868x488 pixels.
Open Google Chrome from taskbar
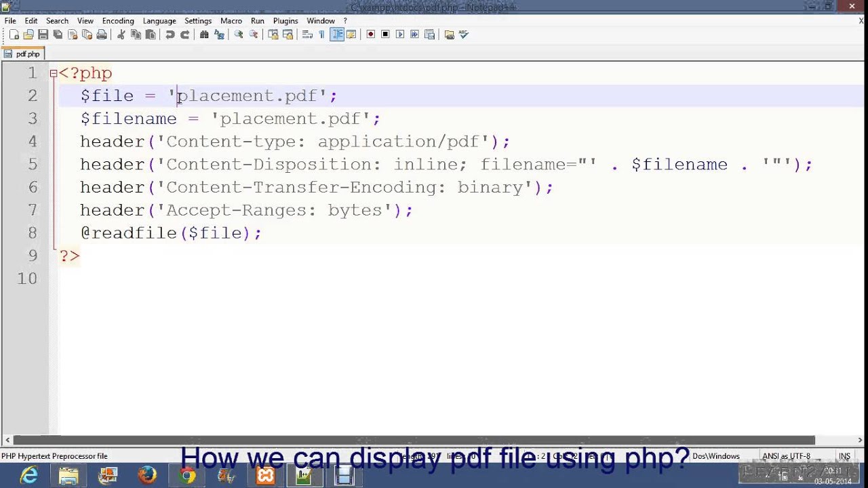tap(186, 476)
